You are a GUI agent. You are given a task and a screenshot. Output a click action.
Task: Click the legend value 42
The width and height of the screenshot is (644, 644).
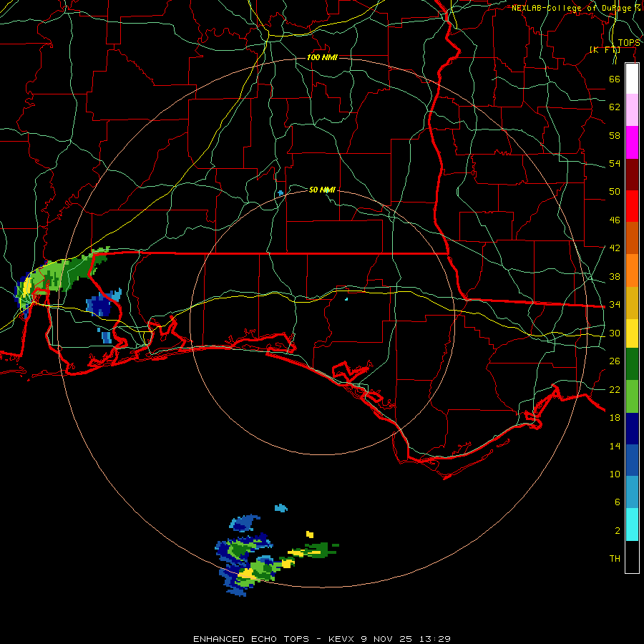[x=615, y=248]
